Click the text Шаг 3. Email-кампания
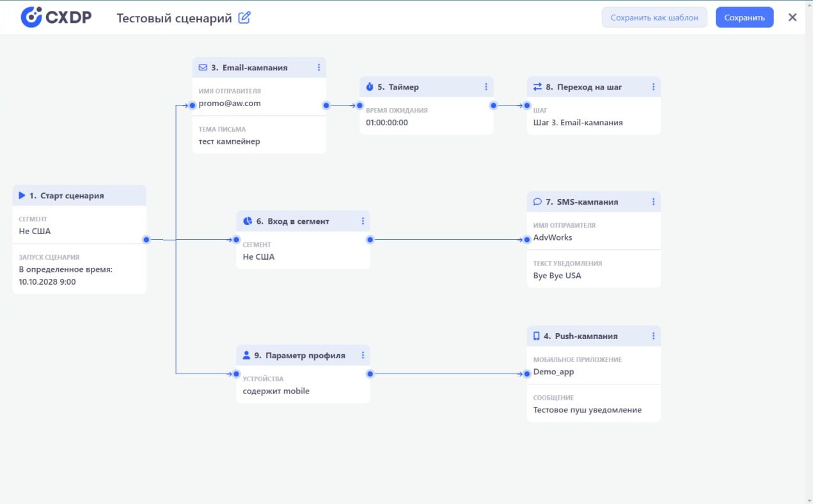This screenshot has width=813, height=504. [578, 122]
